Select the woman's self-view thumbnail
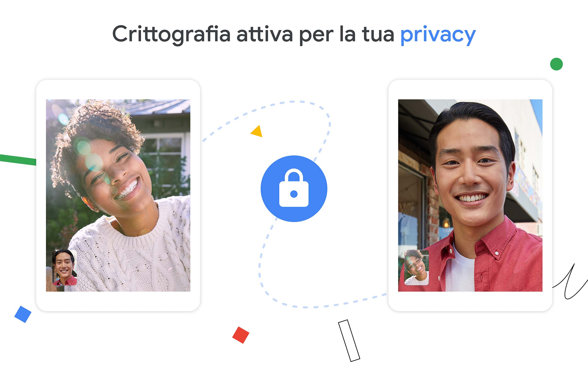588x367 pixels. (x=416, y=267)
